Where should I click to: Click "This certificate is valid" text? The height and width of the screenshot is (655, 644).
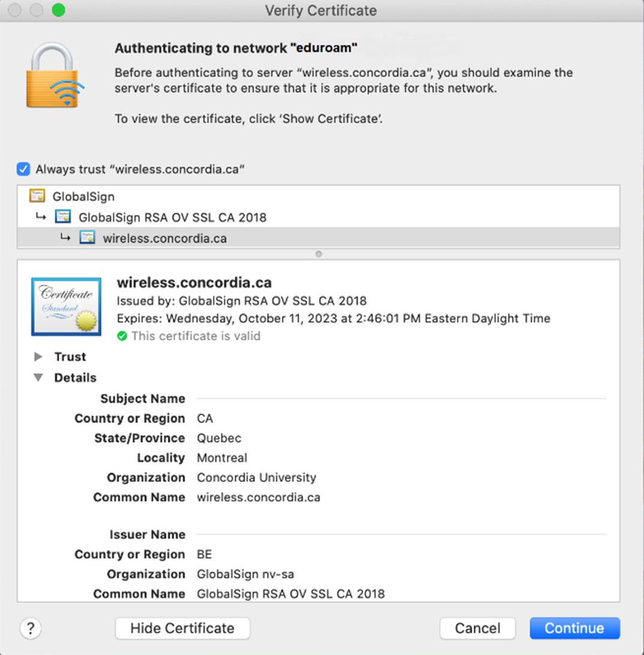(x=196, y=336)
